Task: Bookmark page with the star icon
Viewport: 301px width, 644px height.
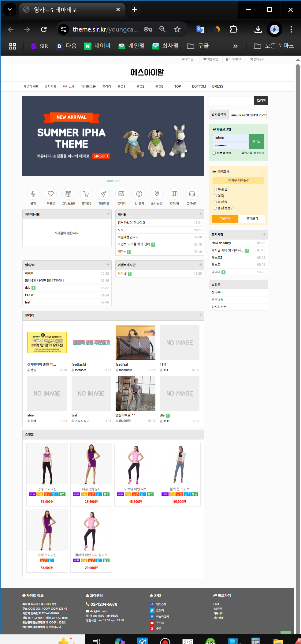Action: click(x=177, y=29)
